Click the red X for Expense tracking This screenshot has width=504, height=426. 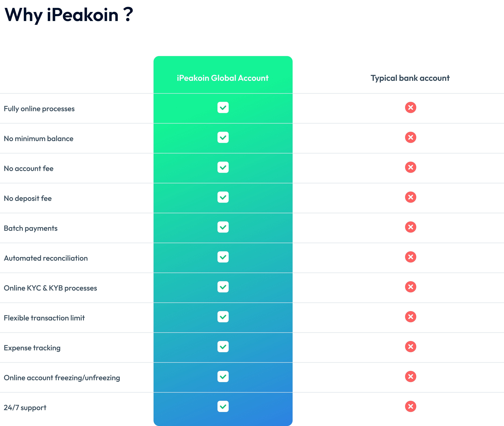tap(410, 347)
